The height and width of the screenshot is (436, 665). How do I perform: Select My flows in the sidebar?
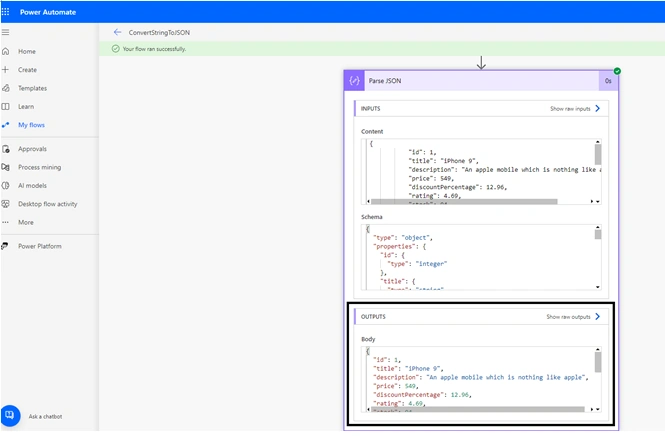(x=31, y=125)
